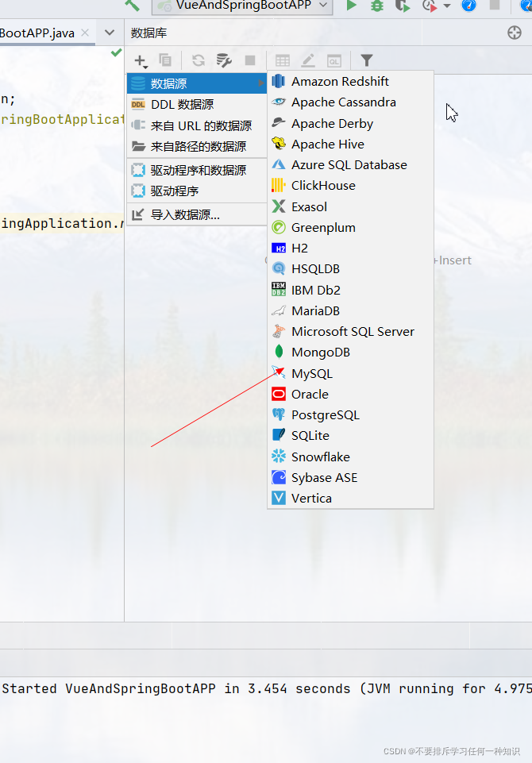Choose Greenplum data source

[x=350, y=228]
